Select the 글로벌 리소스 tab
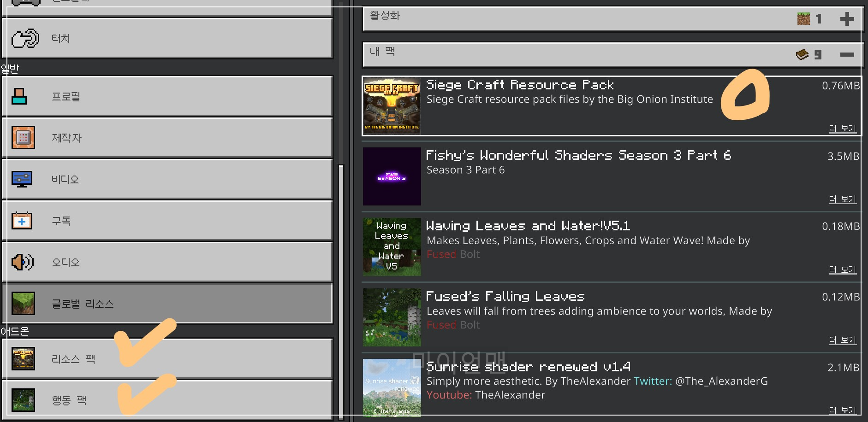The width and height of the screenshot is (868, 422). (x=167, y=304)
